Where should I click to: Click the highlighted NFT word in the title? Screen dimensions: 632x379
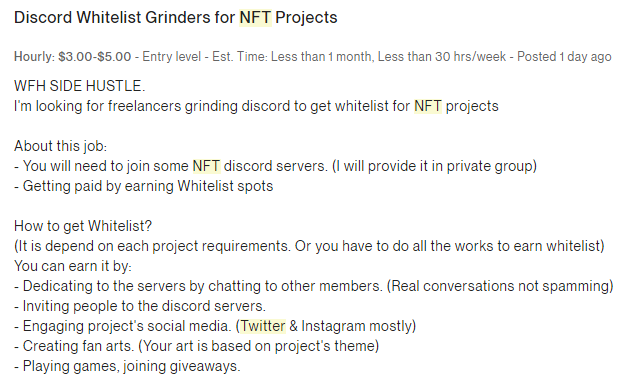click(x=255, y=18)
